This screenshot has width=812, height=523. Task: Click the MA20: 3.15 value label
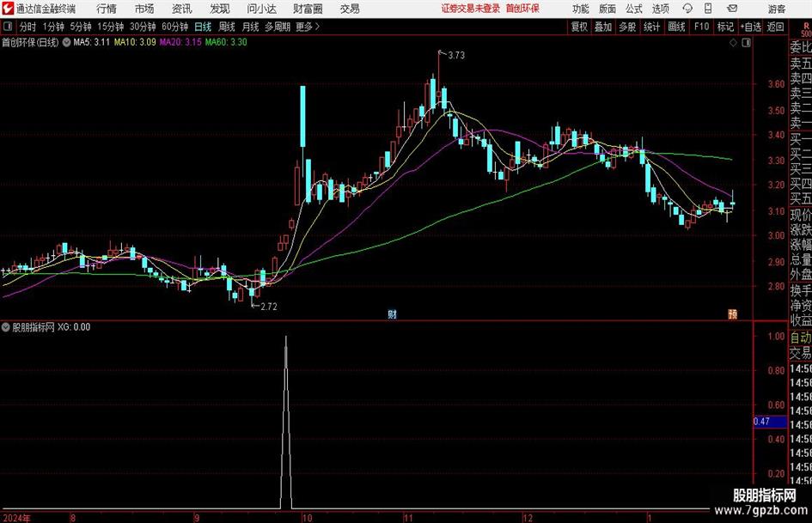tap(180, 42)
